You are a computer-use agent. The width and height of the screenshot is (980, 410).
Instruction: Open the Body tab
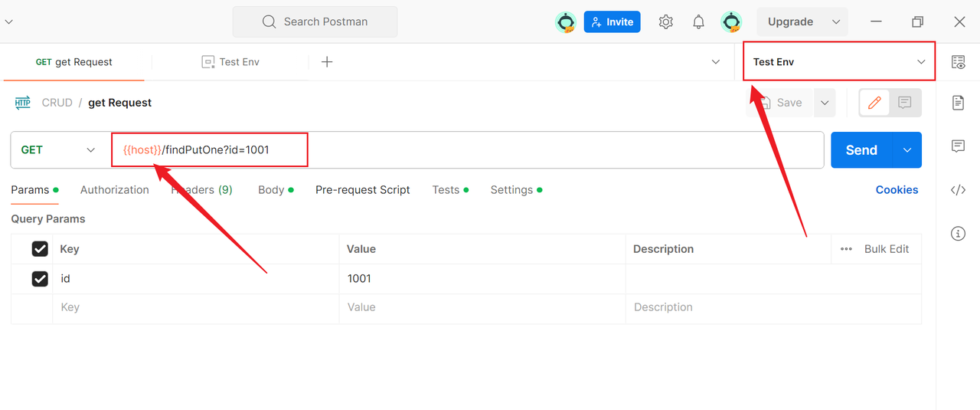276,190
